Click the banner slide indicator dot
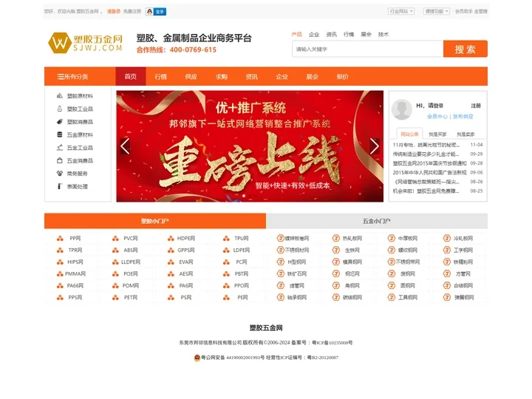This screenshot has height=399, width=532. 244,196
